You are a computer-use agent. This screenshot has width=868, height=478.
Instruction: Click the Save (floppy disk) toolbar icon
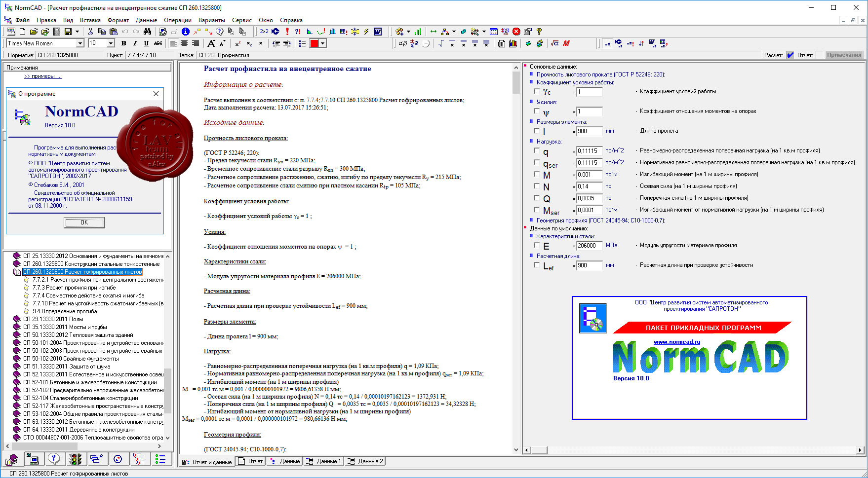click(68, 32)
